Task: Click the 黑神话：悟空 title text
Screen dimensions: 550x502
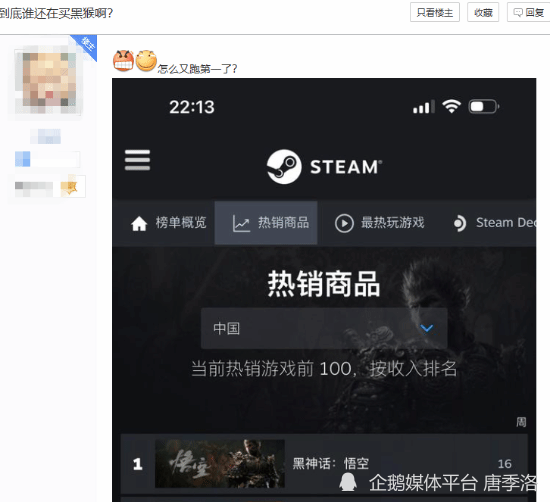Action: [330, 464]
